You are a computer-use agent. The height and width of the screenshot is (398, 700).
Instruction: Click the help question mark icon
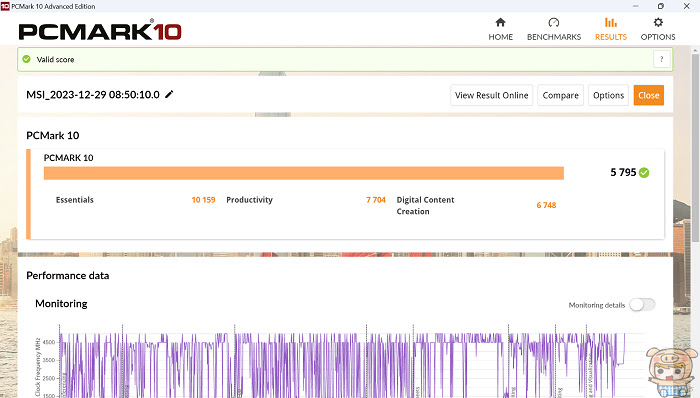(662, 59)
